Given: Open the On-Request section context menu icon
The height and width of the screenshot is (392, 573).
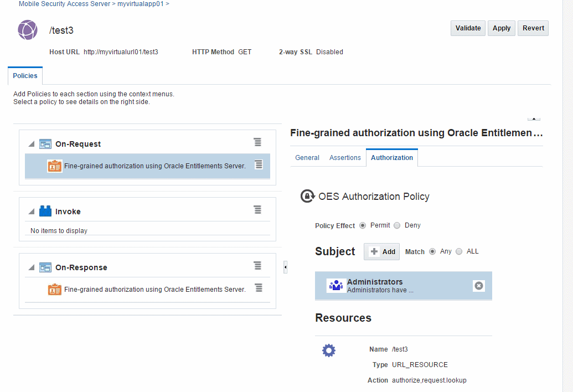Looking at the screenshot, I should (257, 142).
